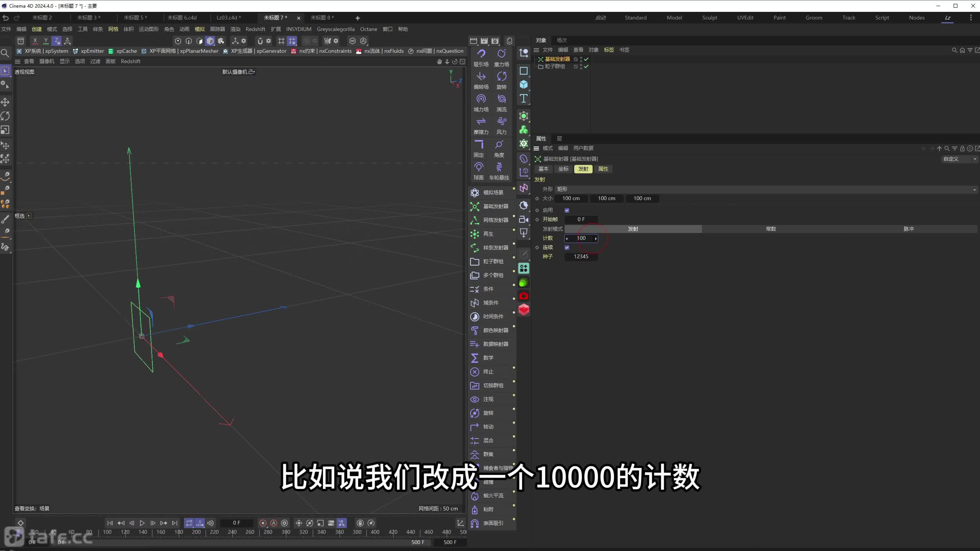Image resolution: width=980 pixels, height=551 pixels.
Task: Click the xpCache shortcut button
Action: tap(122, 51)
